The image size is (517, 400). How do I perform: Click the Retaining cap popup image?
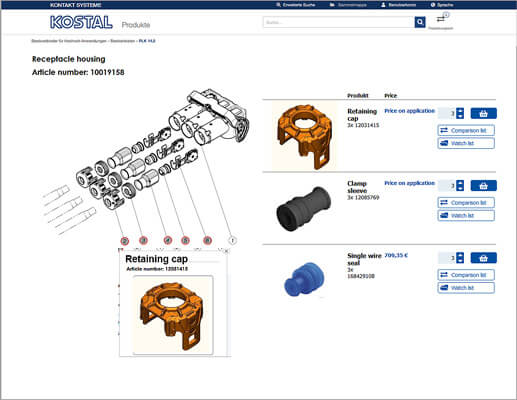[173, 315]
